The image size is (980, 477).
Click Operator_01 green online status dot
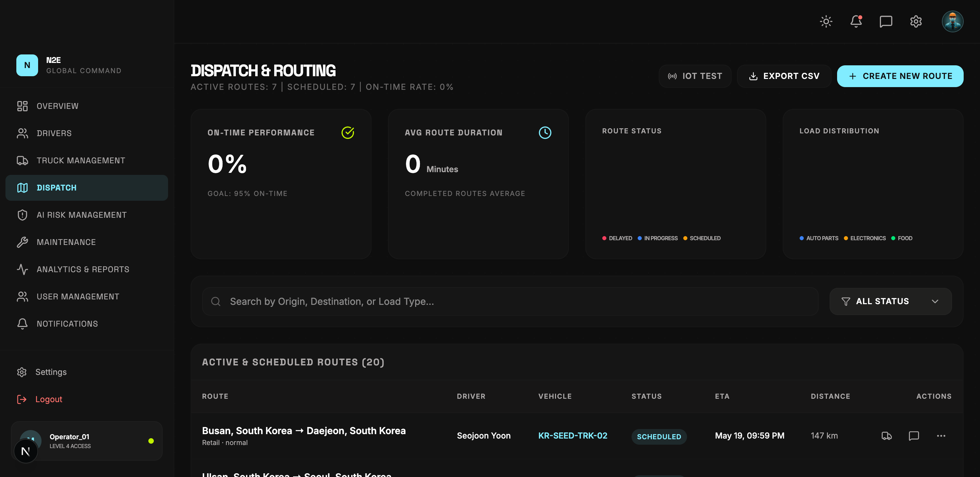click(x=151, y=441)
